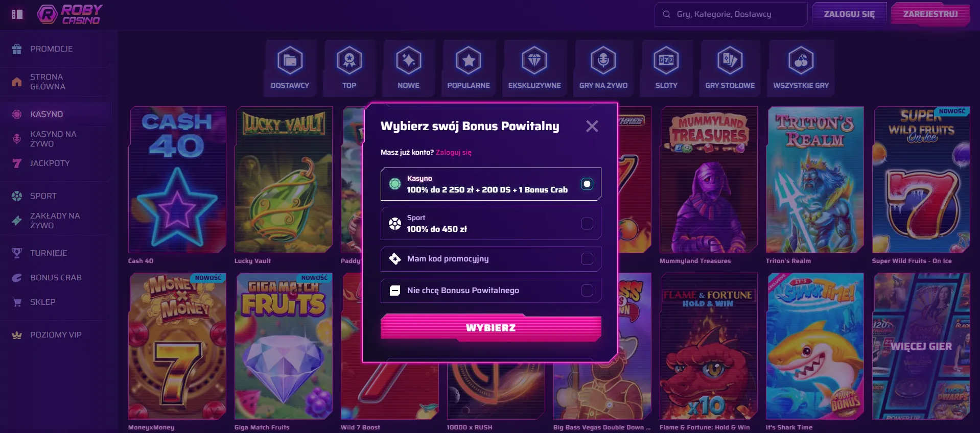The width and height of the screenshot is (980, 433).
Task: Select Nie chcę Bonusu Powitalnego option
Action: [491, 291]
